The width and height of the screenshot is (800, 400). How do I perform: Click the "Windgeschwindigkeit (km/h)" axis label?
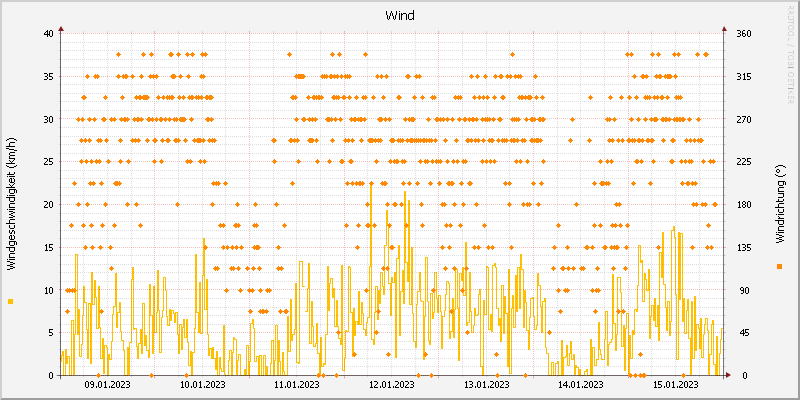point(11,204)
